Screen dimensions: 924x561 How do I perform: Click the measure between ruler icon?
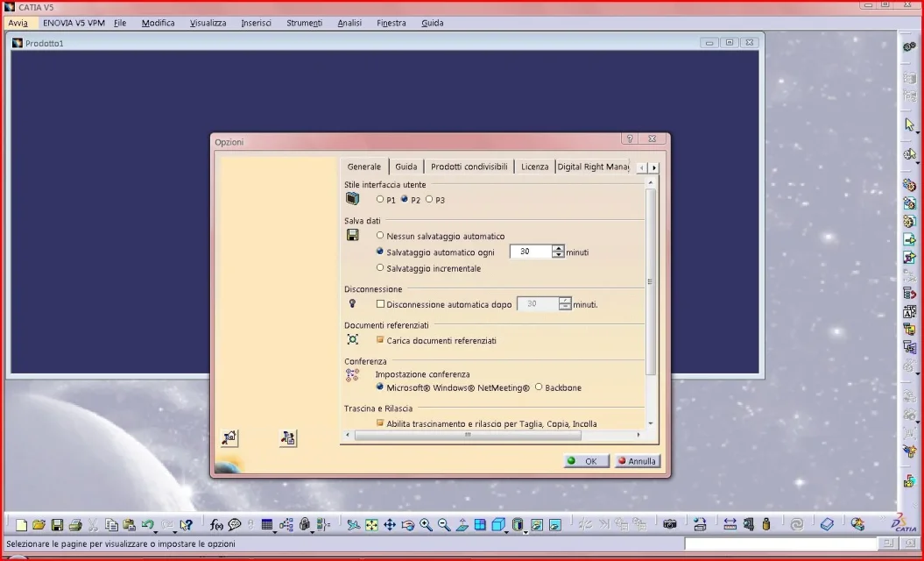[730, 525]
